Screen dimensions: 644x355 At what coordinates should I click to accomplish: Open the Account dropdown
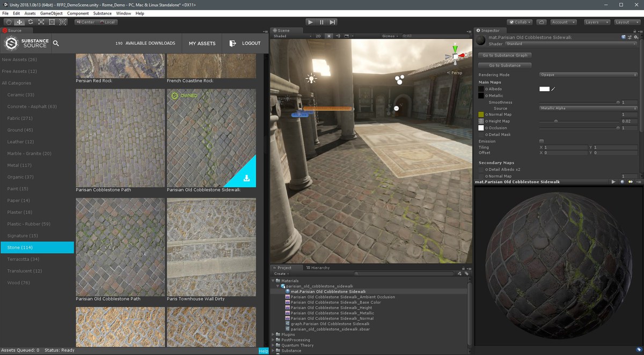click(x=563, y=22)
